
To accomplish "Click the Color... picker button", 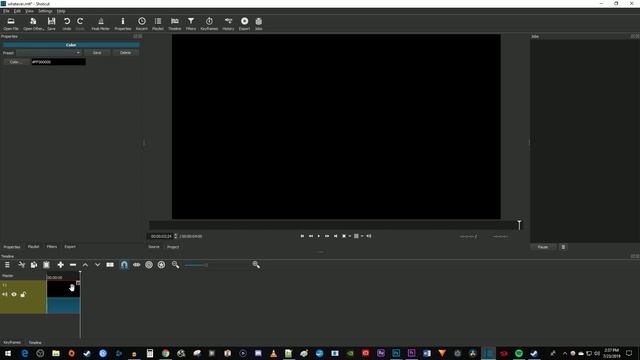I will 16,62.
